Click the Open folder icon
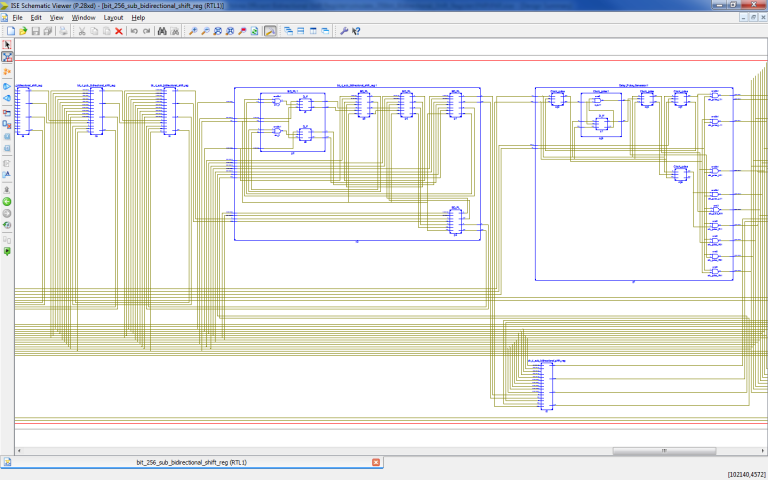The image size is (768, 480). tap(23, 31)
